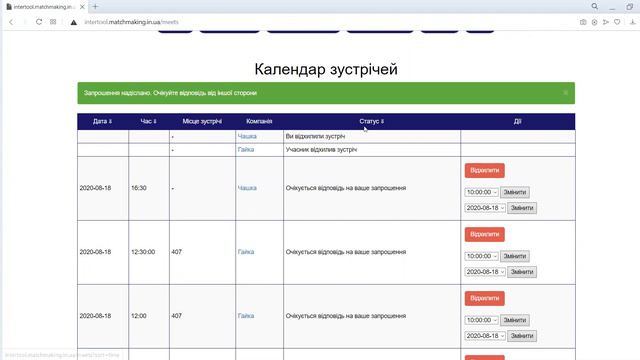Dismiss the green invitation sent notification
The image size is (640, 360).
click(x=565, y=93)
